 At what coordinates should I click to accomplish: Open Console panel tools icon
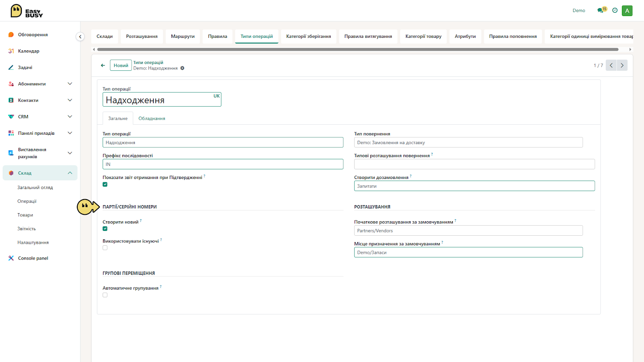11,258
